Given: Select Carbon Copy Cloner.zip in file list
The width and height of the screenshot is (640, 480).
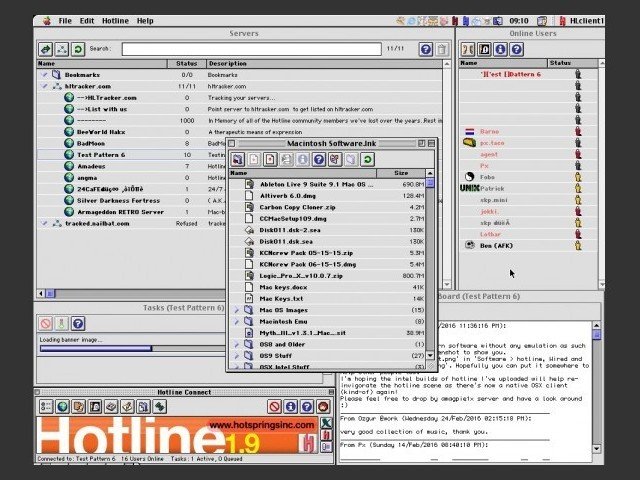Looking at the screenshot, I should click(327, 207).
